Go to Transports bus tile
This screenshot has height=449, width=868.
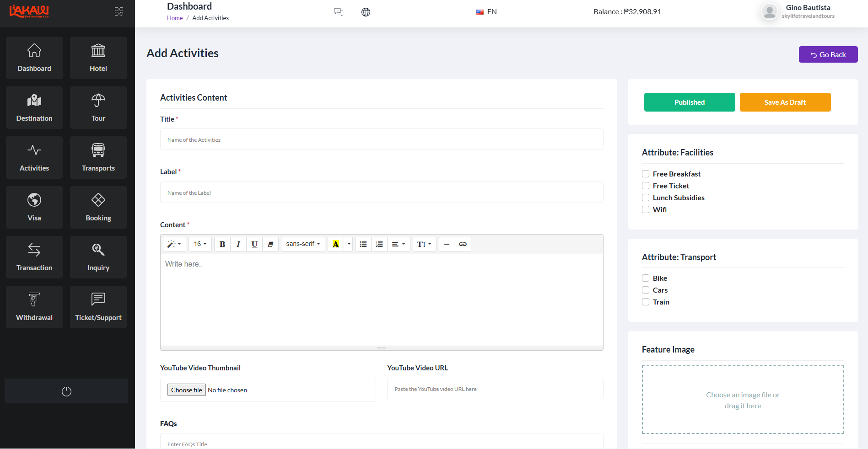click(x=98, y=157)
